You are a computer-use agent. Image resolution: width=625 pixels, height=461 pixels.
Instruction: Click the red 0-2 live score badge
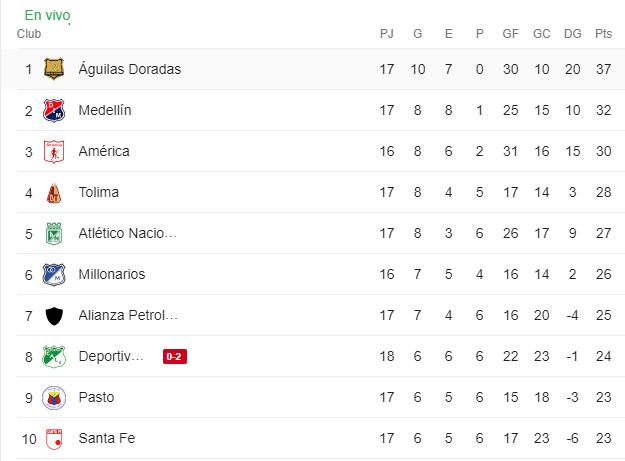pos(175,357)
